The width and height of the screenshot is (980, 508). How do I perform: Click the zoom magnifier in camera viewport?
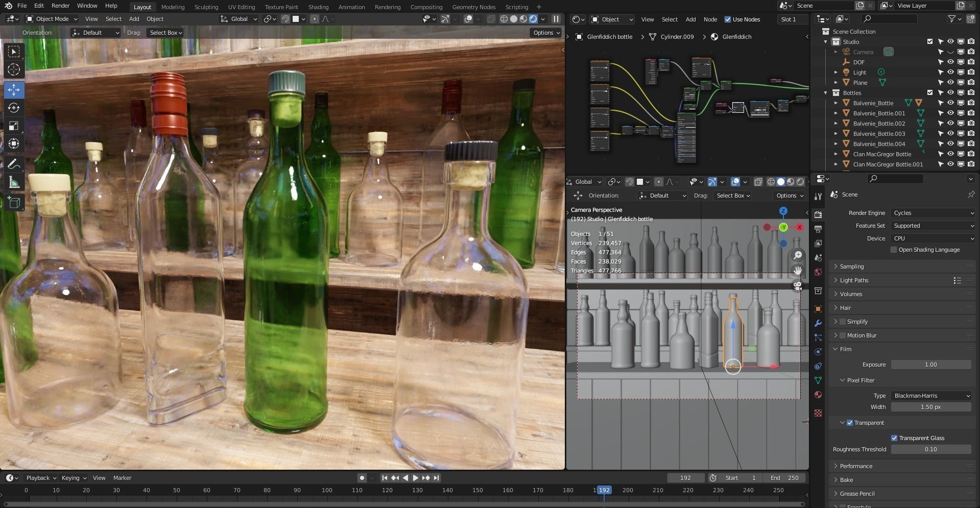tap(797, 255)
